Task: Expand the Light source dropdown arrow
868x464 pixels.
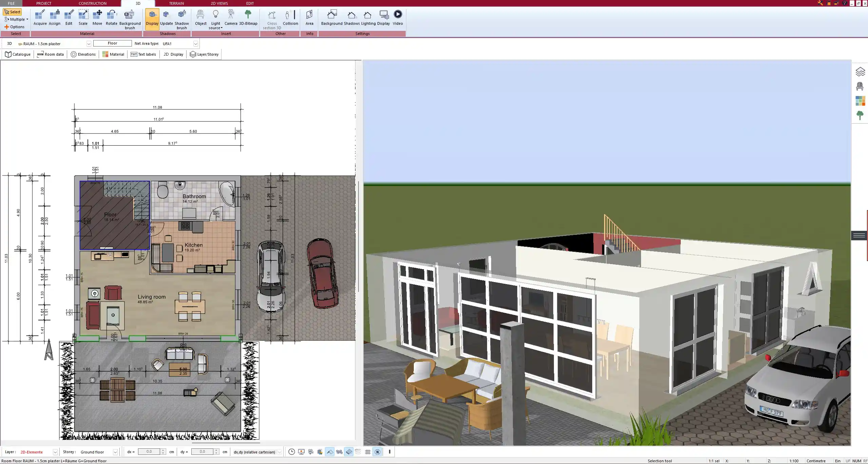Action: (x=221, y=28)
